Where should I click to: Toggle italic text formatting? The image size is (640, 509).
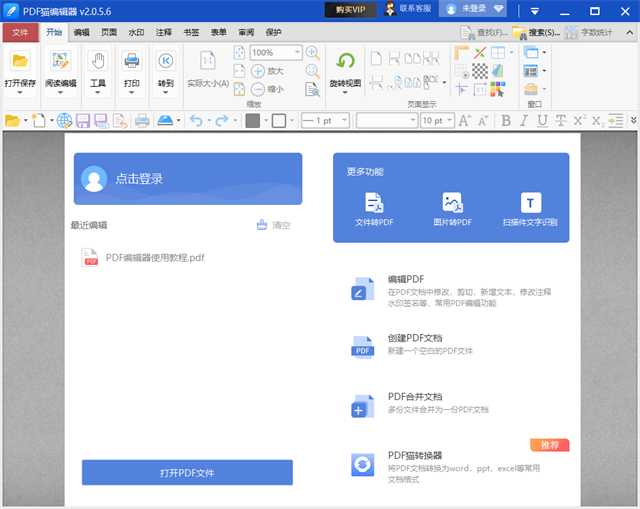click(x=524, y=121)
